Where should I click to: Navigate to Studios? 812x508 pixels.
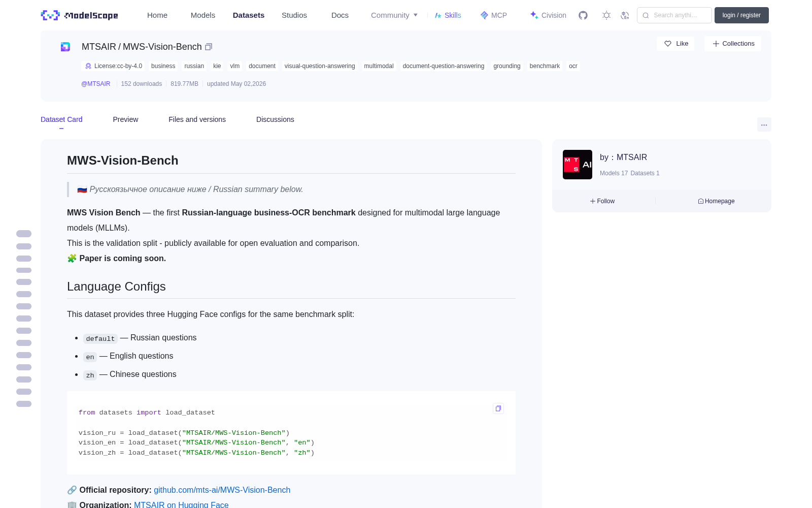(x=294, y=15)
